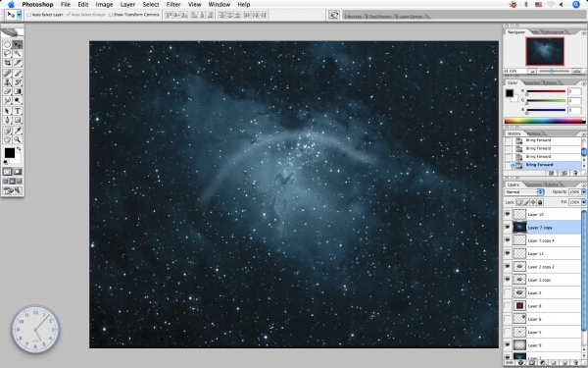
Task: Open the Spotlight search icon
Action: [x=576, y=5]
